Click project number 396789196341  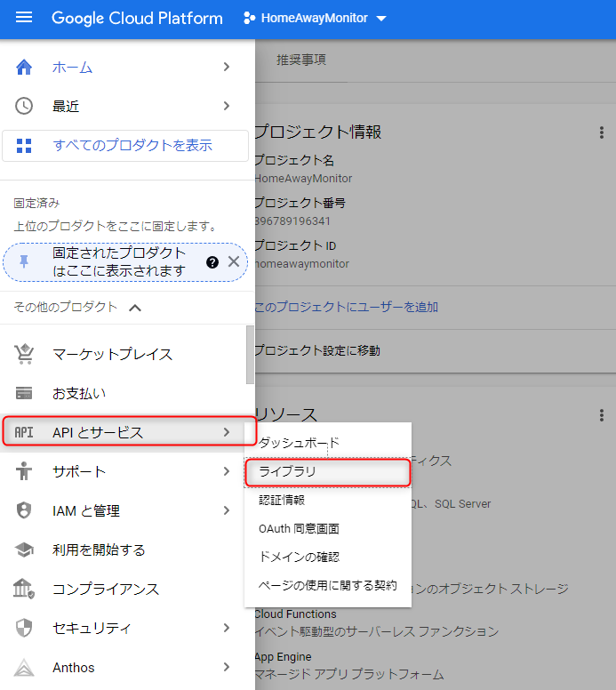tap(292, 221)
